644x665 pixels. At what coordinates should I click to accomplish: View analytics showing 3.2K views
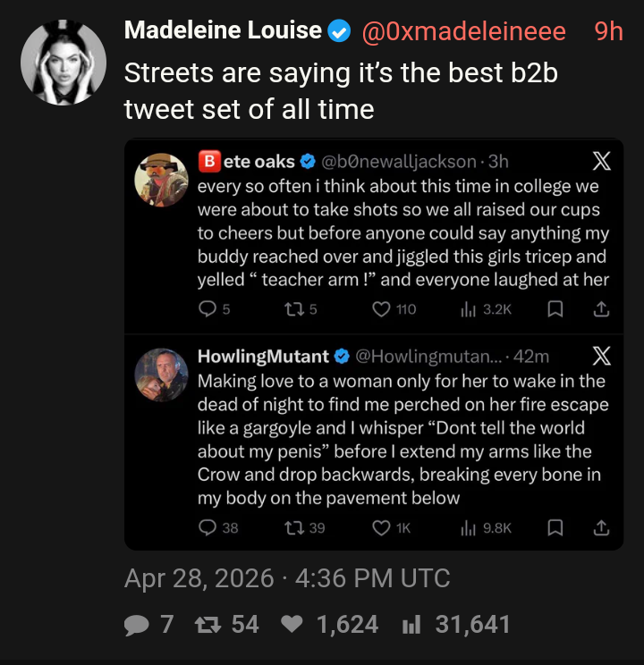pyautogui.click(x=486, y=309)
